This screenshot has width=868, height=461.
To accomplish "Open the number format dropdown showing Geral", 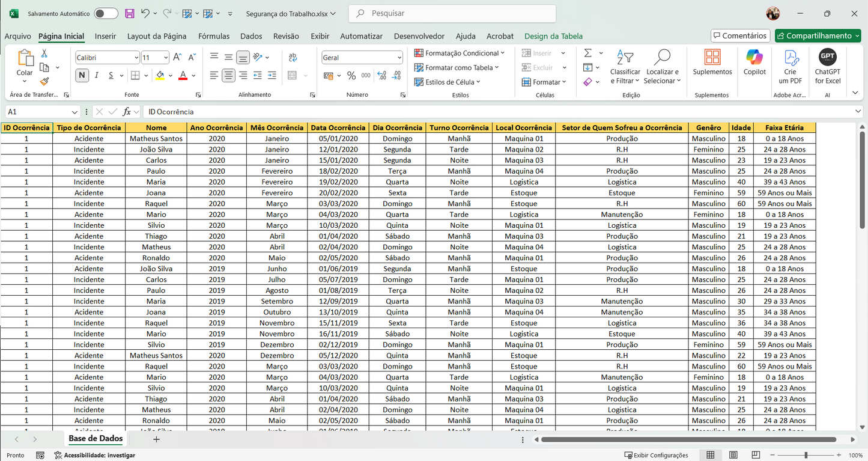I will click(x=359, y=57).
